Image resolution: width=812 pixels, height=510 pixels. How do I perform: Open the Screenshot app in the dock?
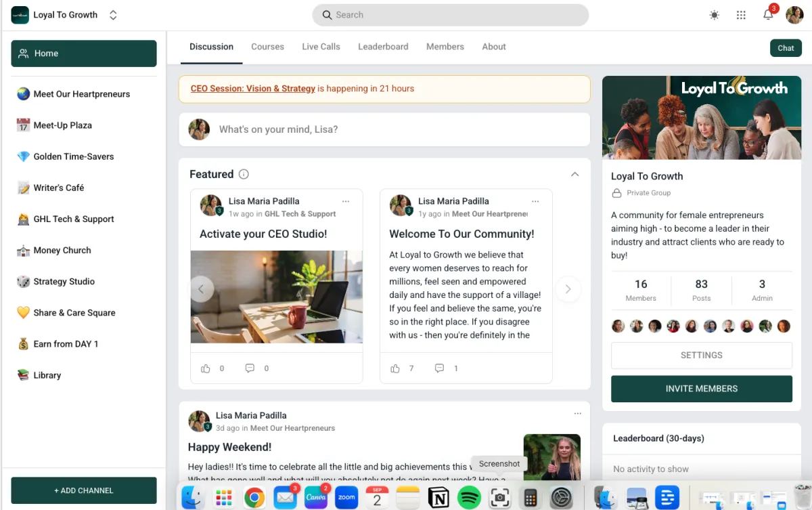pyautogui.click(x=499, y=498)
